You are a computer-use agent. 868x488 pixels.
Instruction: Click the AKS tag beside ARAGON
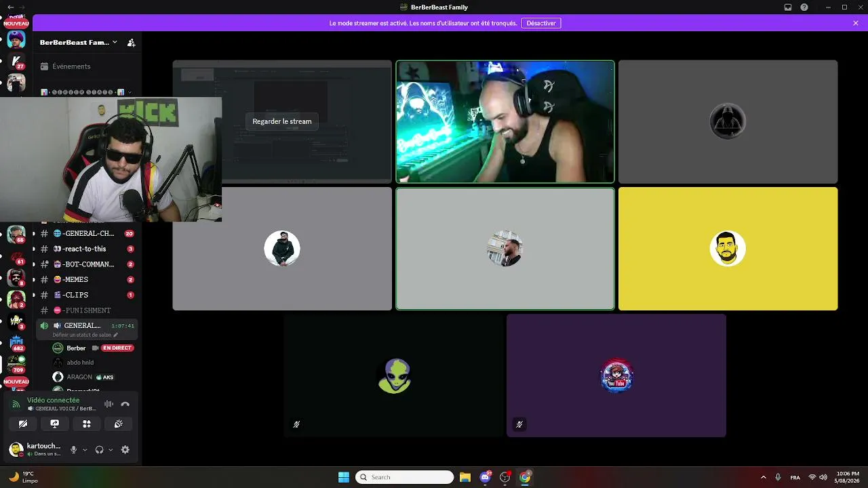(x=105, y=377)
